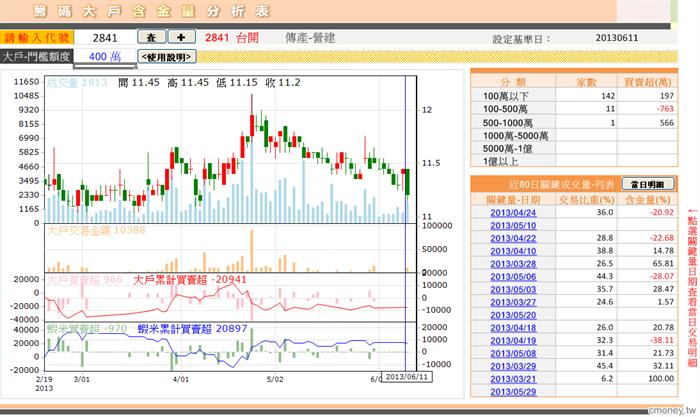The image size is (700, 417).
Task: Open key date 2013/05/03
Action: [513, 289]
